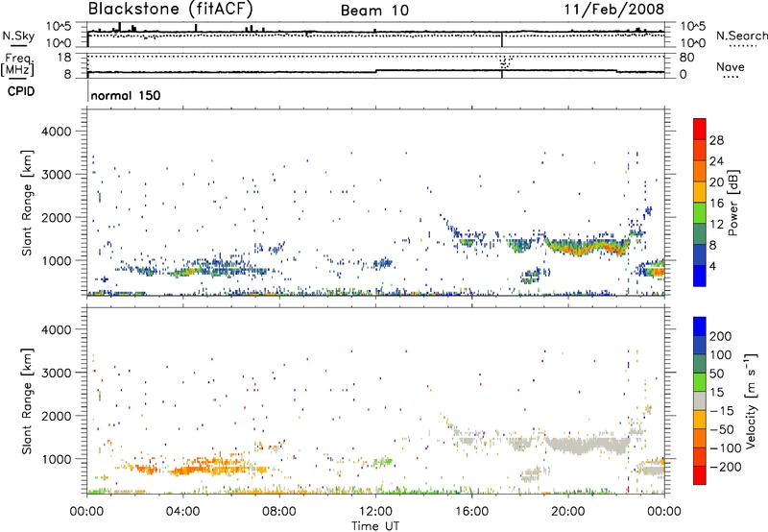The height and width of the screenshot is (532, 768).
Task: Select the 'Beam 10' header label
Action: [x=374, y=11]
